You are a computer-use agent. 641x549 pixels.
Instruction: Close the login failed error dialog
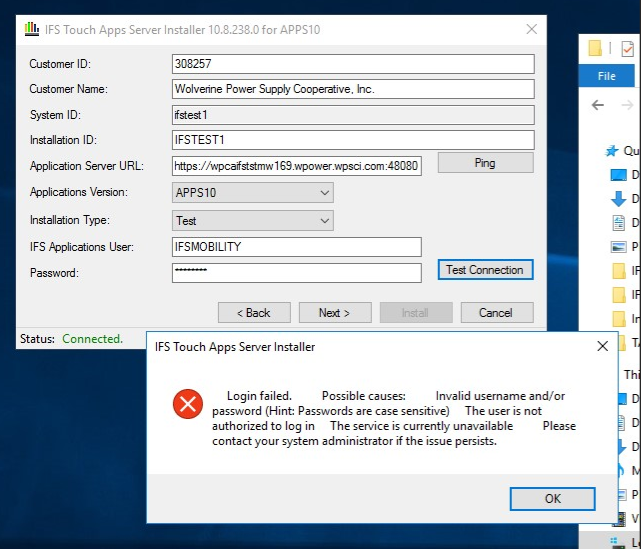click(x=602, y=346)
